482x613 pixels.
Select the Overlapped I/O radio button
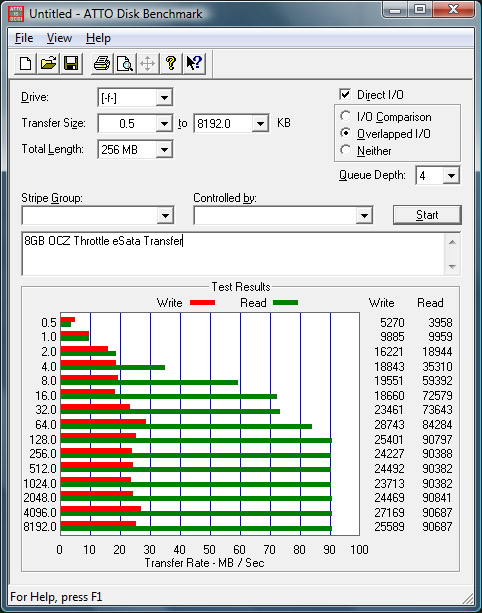tap(345, 133)
